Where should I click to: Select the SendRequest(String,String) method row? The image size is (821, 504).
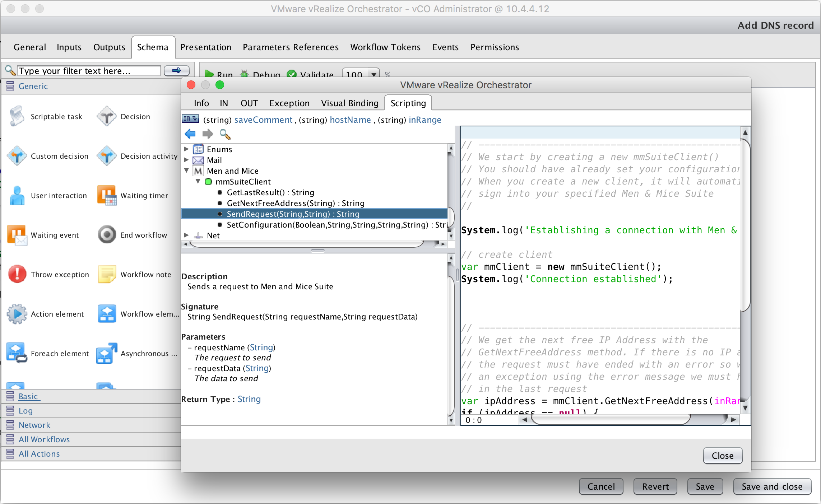tap(314, 214)
